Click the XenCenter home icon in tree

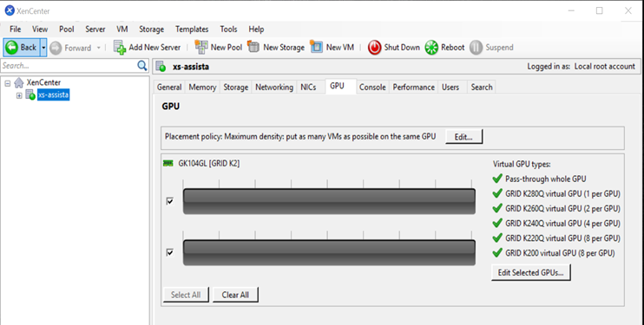click(19, 83)
